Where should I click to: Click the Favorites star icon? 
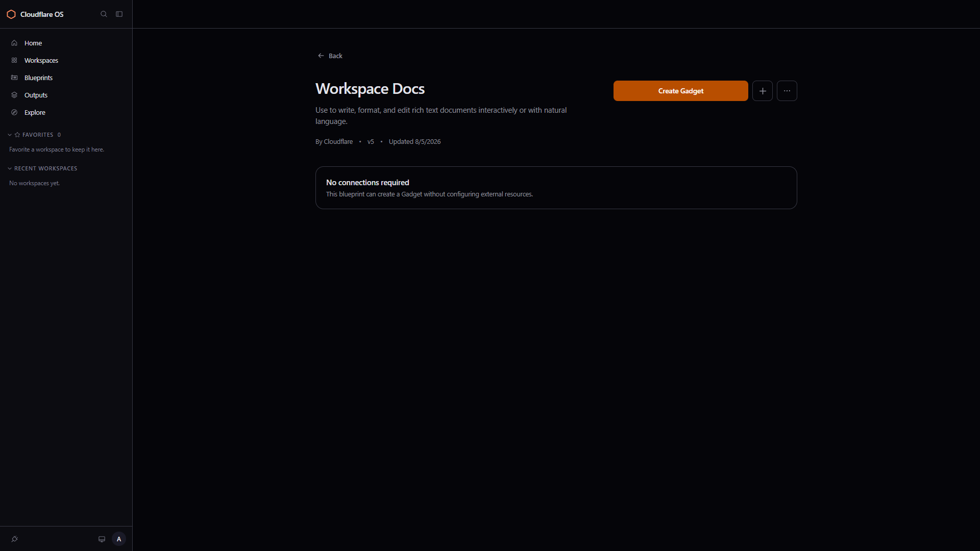tap(17, 135)
